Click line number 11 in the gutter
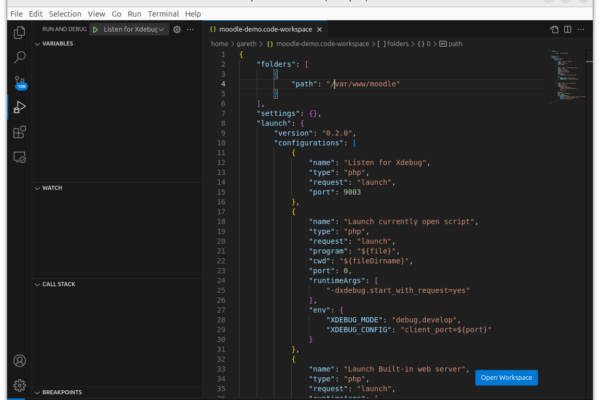The image size is (600, 400). [x=221, y=153]
